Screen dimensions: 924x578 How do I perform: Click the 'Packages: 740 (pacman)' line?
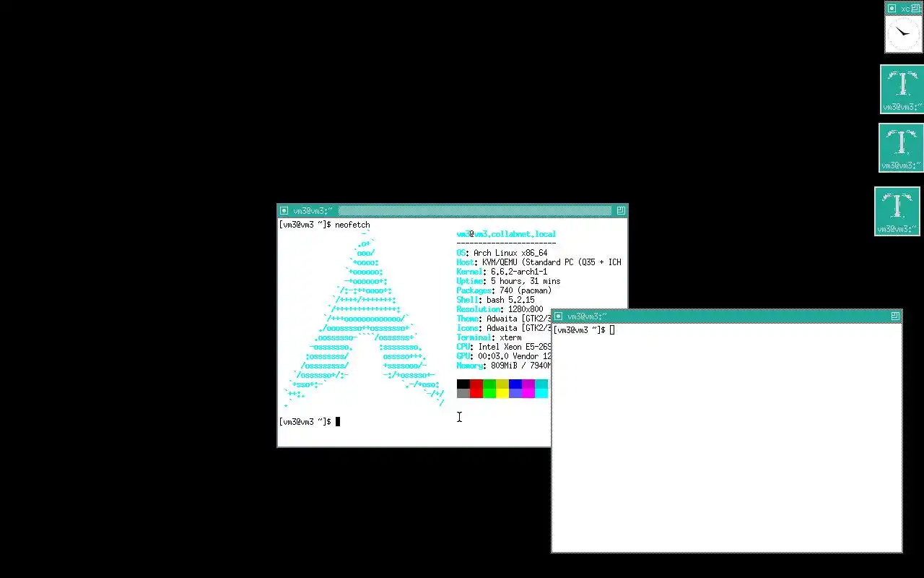tap(504, 290)
